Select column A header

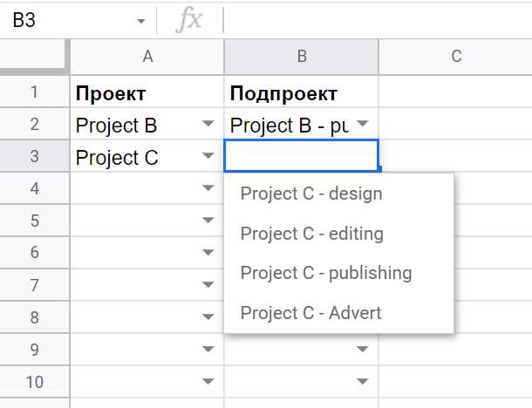point(147,57)
